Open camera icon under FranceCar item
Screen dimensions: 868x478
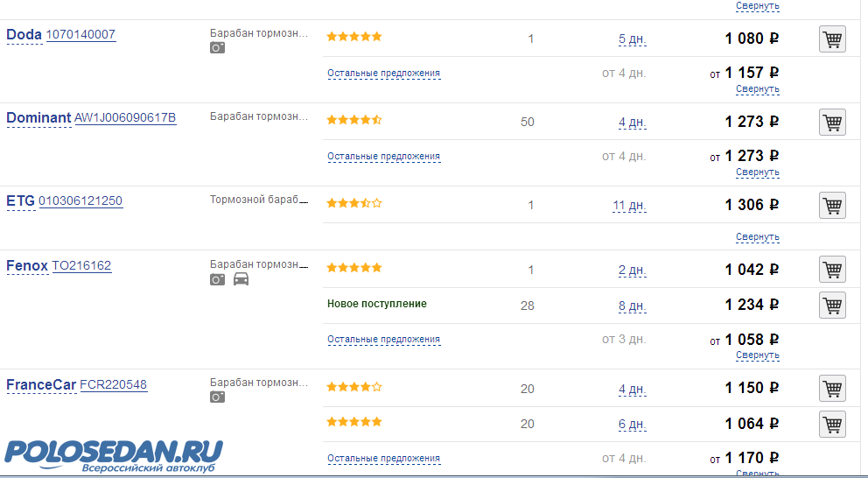[217, 397]
